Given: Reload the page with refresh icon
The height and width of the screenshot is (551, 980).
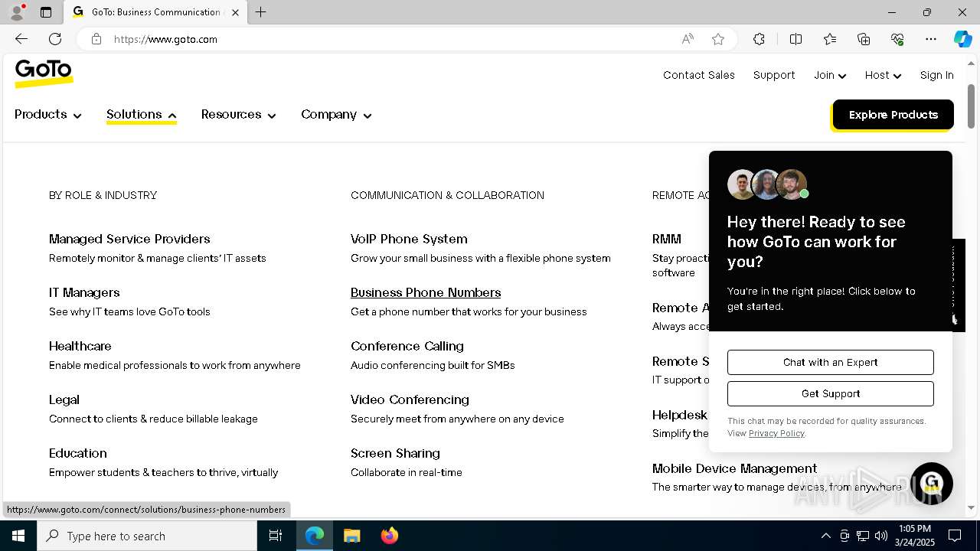Looking at the screenshot, I should pos(55,39).
